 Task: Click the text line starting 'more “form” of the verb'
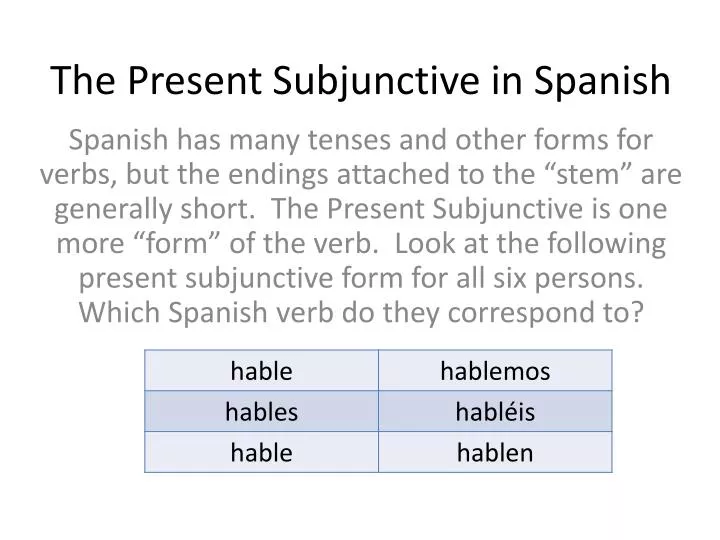pos(360,243)
